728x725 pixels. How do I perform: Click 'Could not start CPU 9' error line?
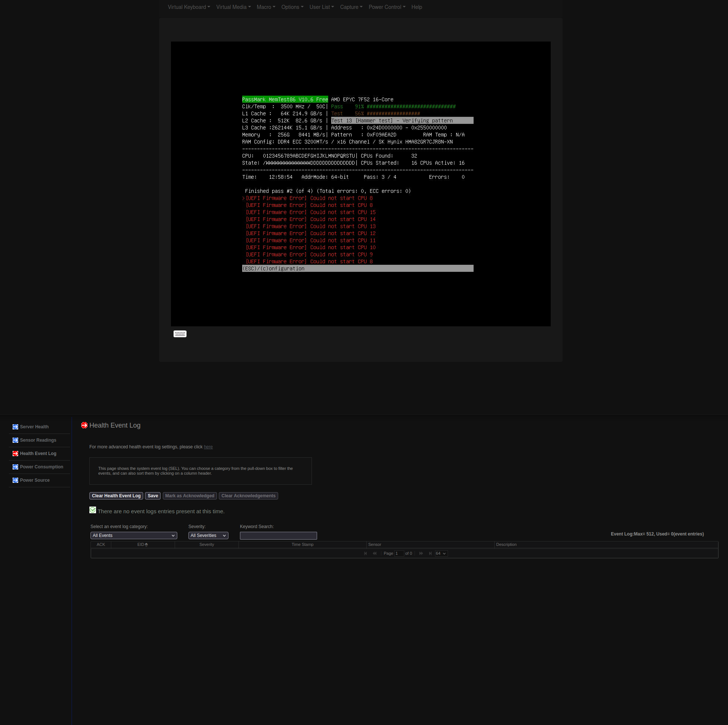309,255
